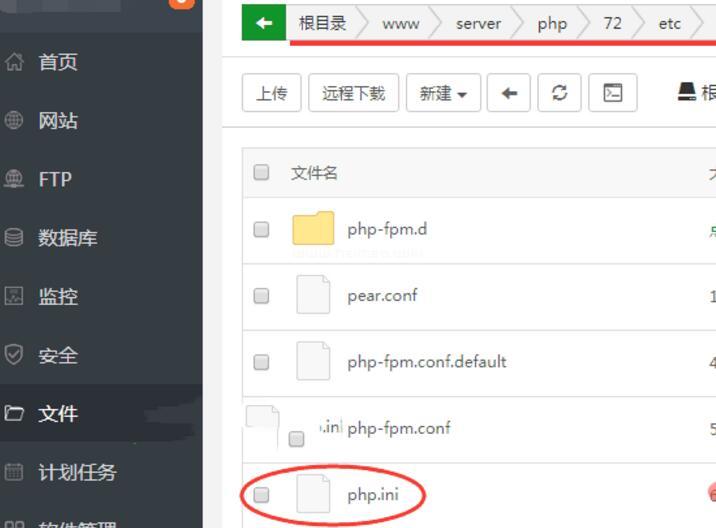Refresh the file list
716x528 pixels.
click(559, 93)
